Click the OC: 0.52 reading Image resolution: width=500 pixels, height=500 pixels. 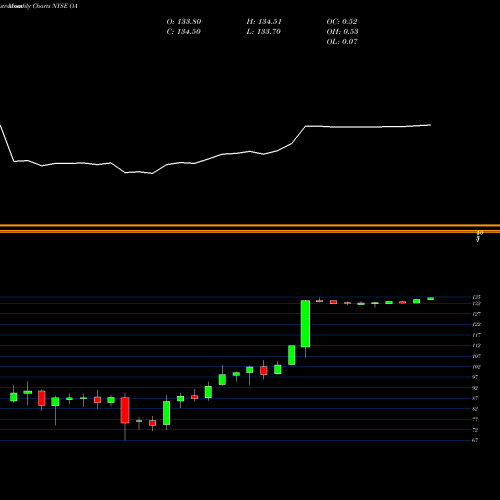(x=342, y=22)
